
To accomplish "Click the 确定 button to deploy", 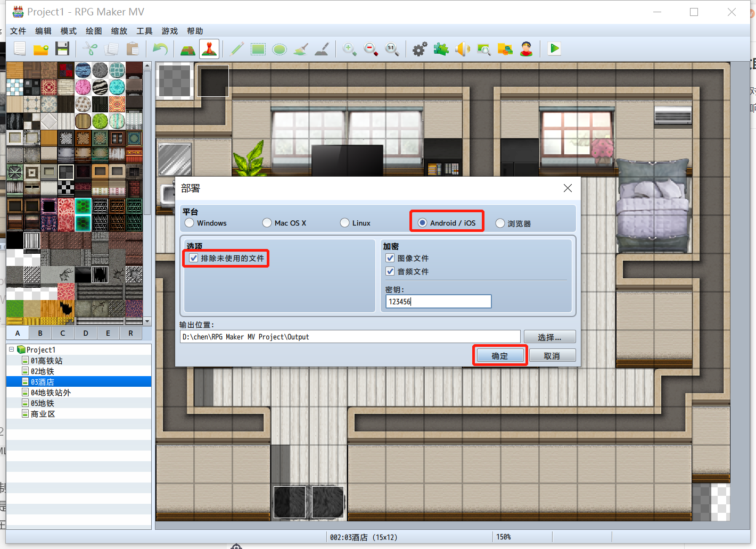I will click(499, 355).
